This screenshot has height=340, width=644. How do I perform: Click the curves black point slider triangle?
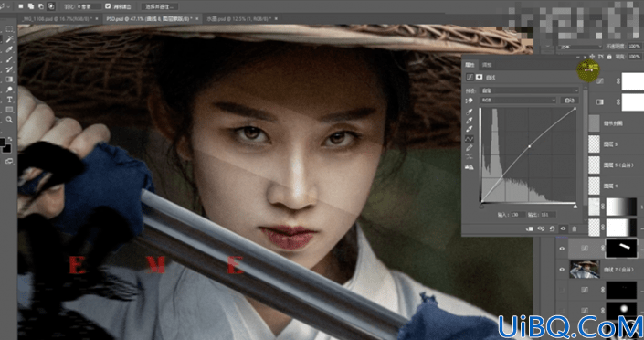(481, 207)
